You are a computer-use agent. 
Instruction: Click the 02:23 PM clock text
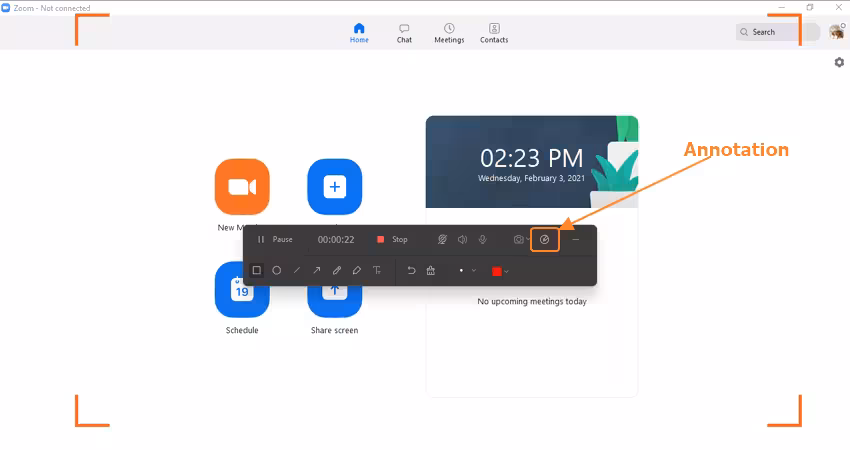point(531,158)
